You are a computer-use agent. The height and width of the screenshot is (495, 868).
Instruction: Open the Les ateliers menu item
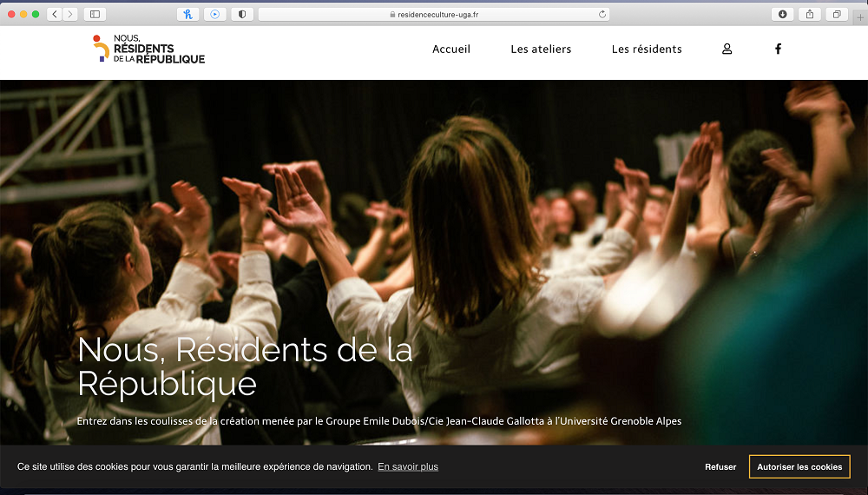541,49
